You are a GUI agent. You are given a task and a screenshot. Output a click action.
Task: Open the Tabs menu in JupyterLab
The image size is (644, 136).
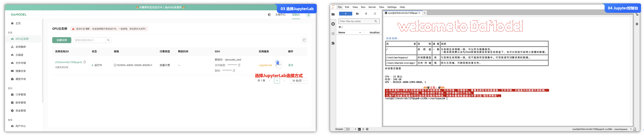(381, 7)
